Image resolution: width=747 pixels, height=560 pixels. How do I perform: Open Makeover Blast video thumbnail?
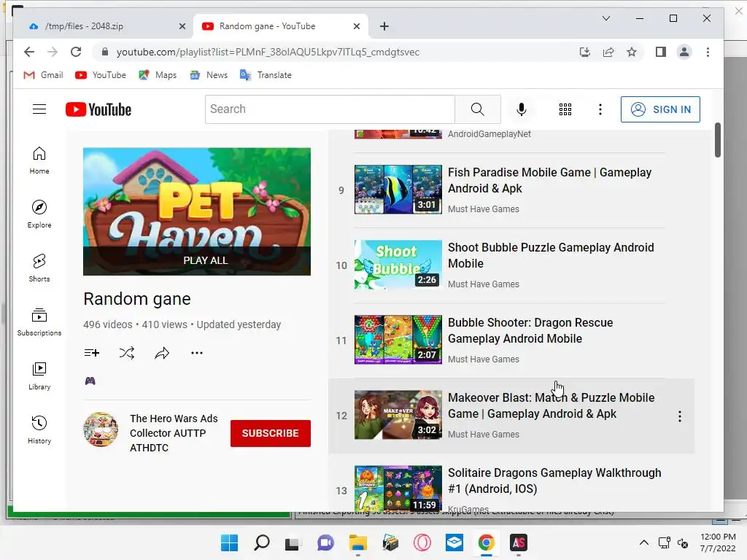398,415
